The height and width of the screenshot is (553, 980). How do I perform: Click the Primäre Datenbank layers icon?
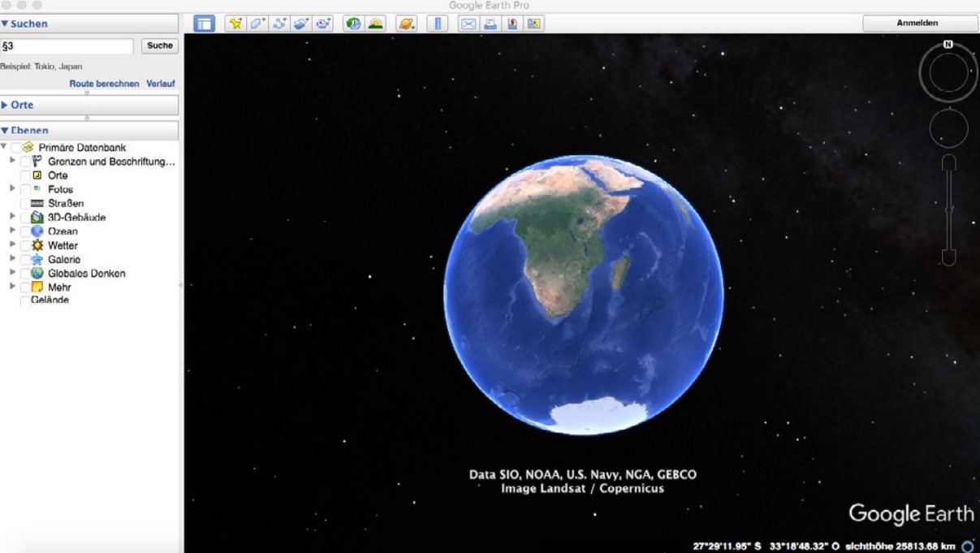coord(28,148)
